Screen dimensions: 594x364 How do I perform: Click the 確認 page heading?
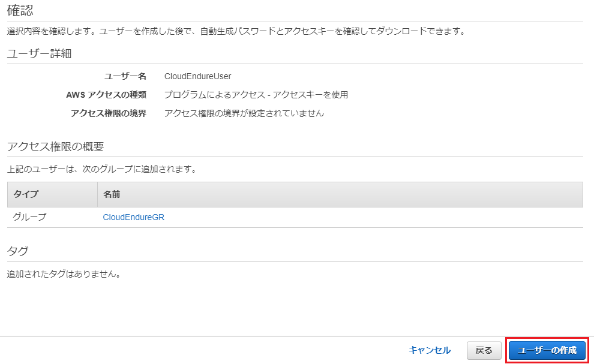(20, 11)
